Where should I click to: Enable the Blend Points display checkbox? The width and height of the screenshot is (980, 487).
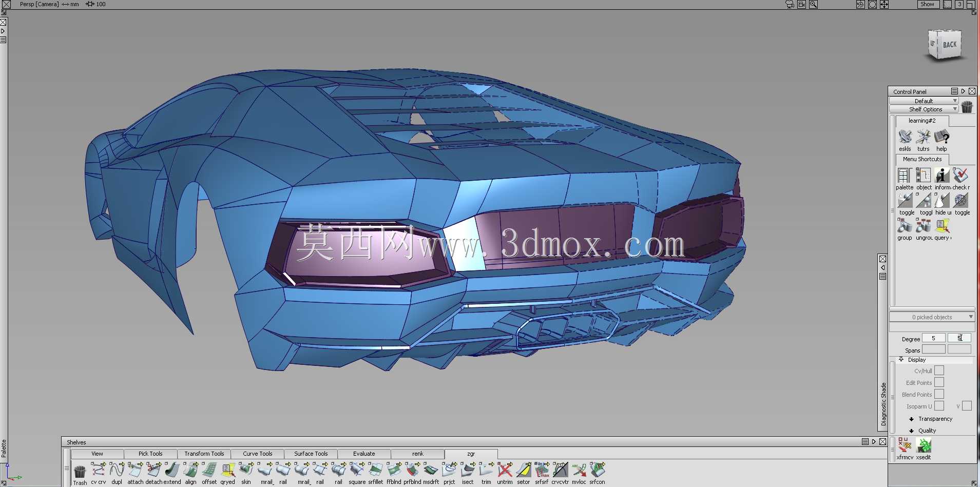(x=939, y=394)
